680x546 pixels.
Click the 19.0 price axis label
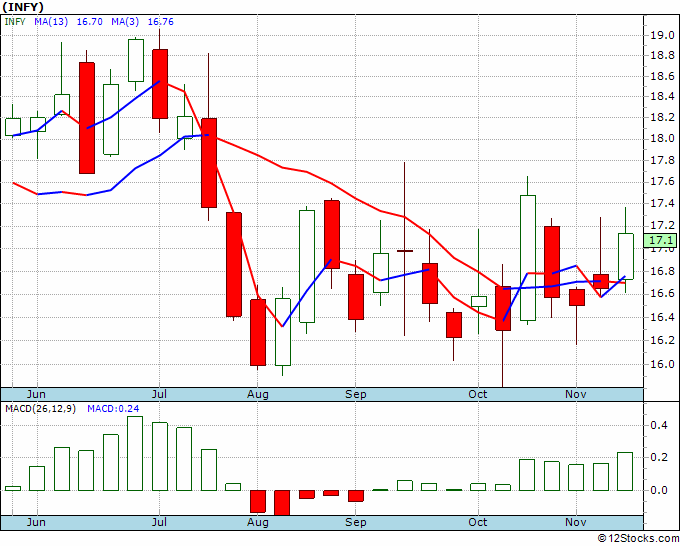(x=662, y=36)
